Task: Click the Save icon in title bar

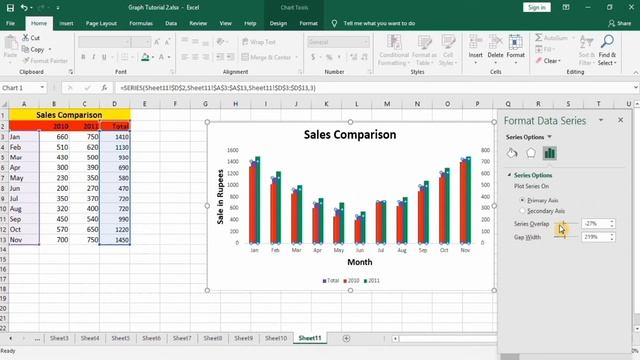Action: point(10,7)
